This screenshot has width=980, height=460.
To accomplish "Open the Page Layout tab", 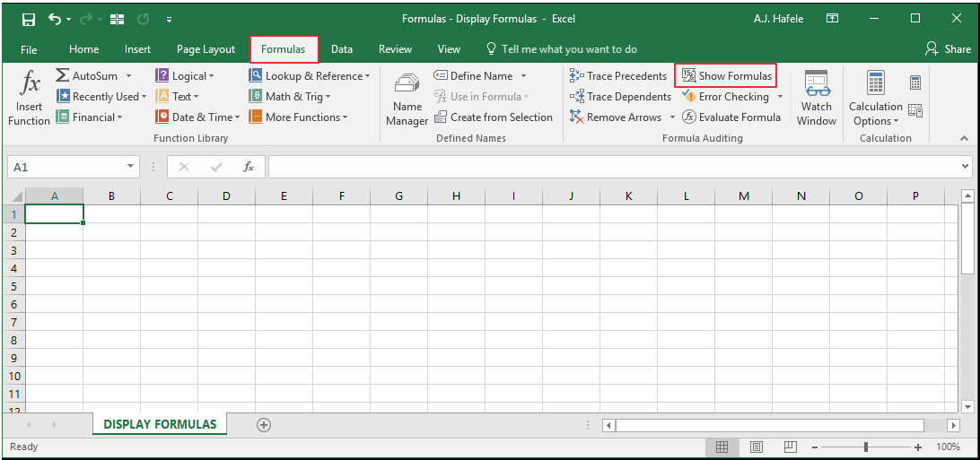I will pyautogui.click(x=206, y=49).
